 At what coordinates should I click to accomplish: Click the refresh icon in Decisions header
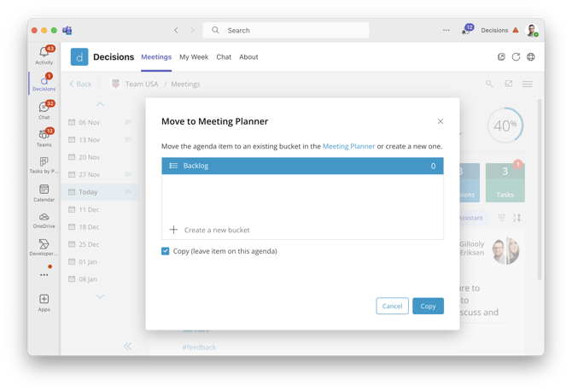[516, 57]
